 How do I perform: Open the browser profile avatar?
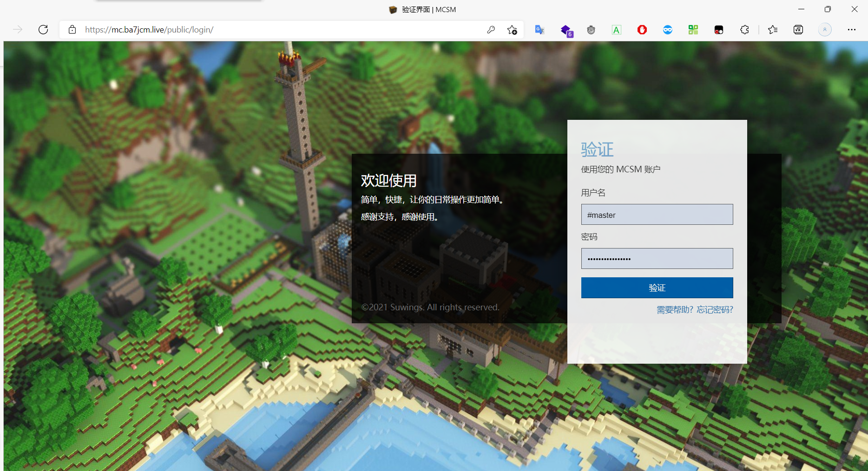pos(825,30)
